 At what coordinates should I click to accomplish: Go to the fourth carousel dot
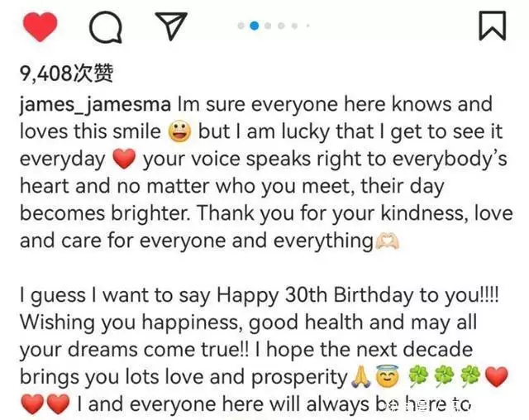pos(281,26)
